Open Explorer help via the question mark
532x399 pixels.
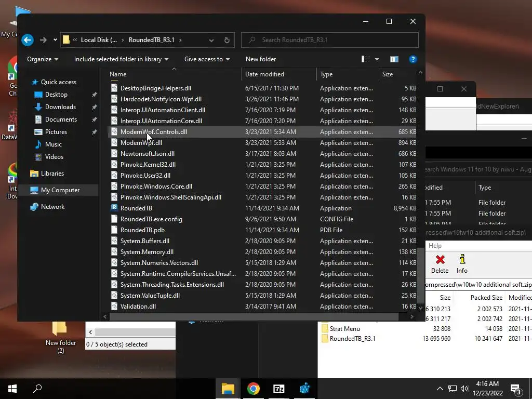point(413,59)
